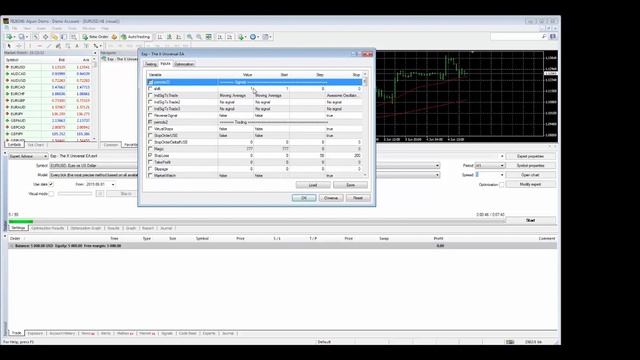Click the Open chart button
The image size is (640, 360).
tap(531, 175)
